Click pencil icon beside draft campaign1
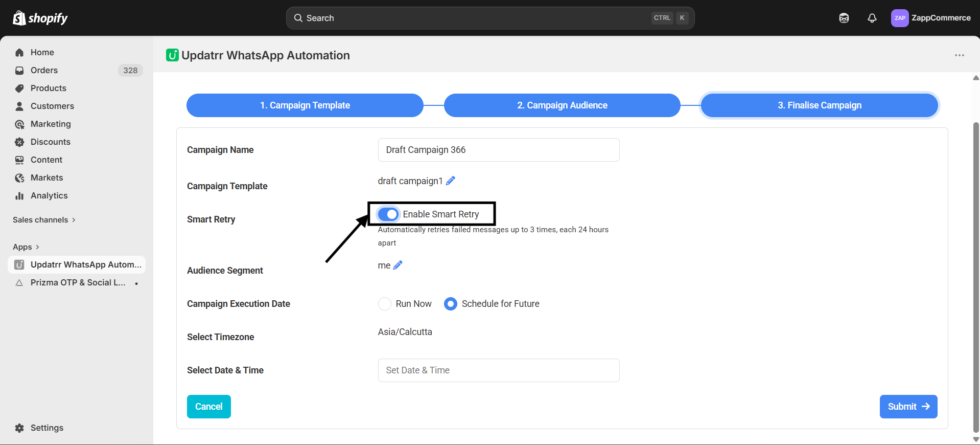This screenshot has width=980, height=445. click(450, 181)
